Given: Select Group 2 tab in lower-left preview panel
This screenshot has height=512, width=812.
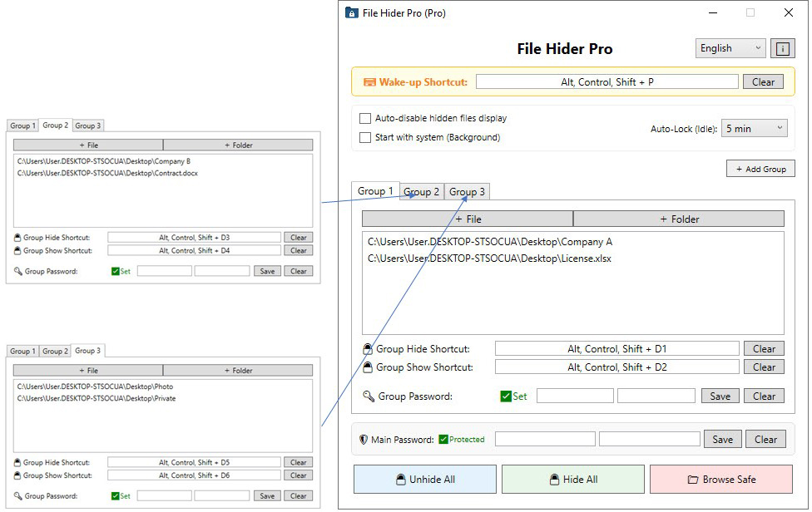Looking at the screenshot, I should [55, 351].
